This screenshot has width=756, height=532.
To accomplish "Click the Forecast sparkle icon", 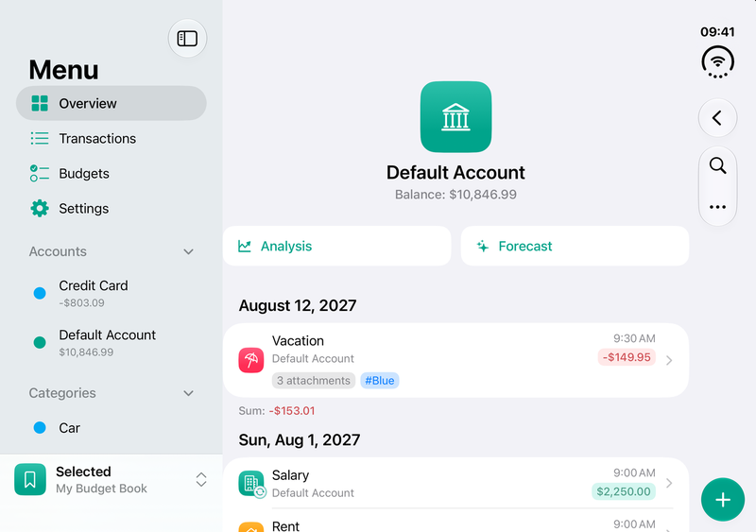I will tap(483, 246).
